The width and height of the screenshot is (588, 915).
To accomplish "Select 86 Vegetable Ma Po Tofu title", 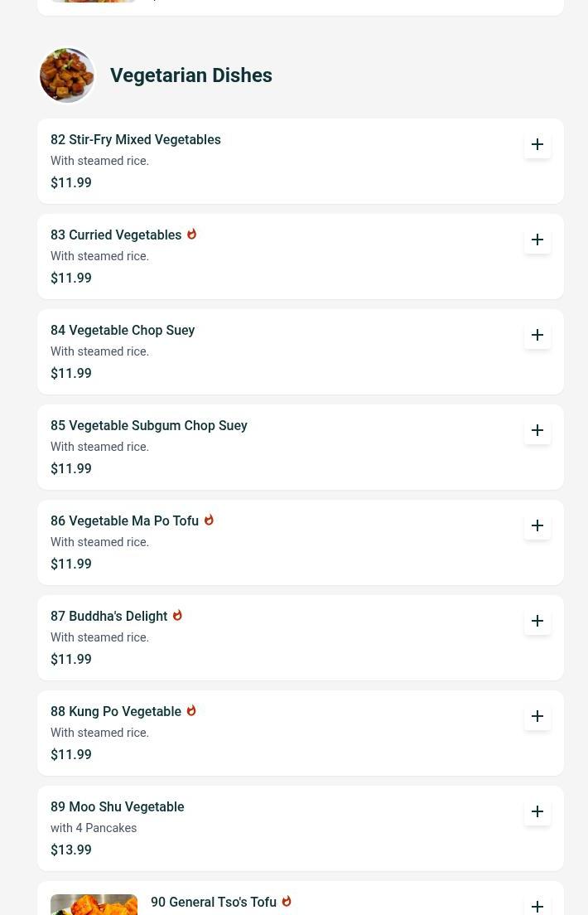I will (x=124, y=521).
